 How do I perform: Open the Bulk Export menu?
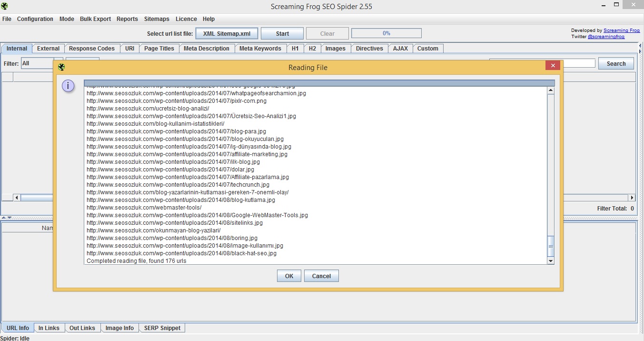[95, 19]
